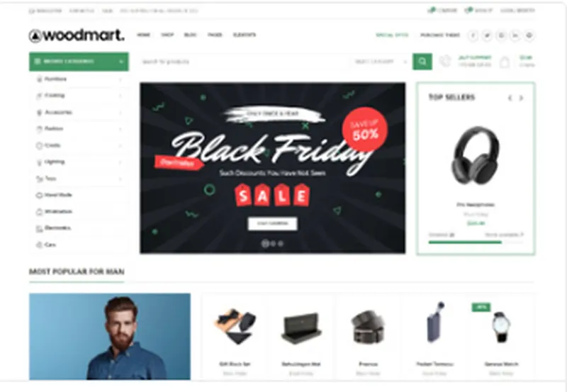Go to previous Top Sellers product arrow
Screen dimensions: 567x392
click(510, 98)
